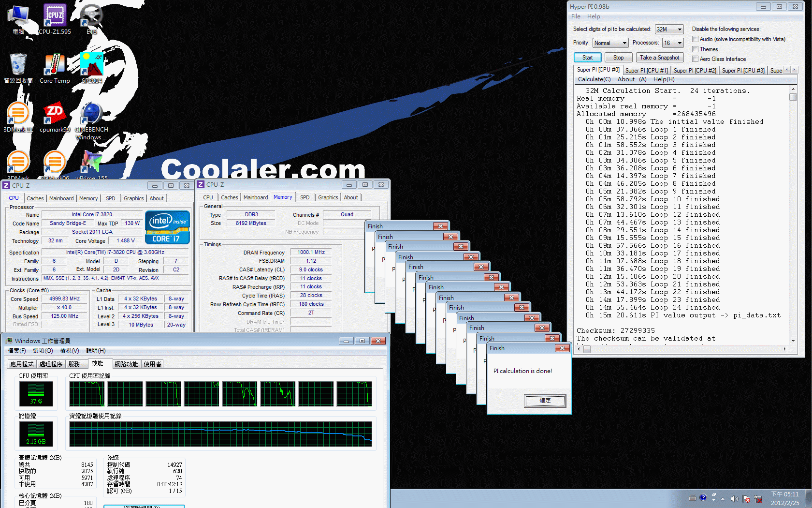The width and height of the screenshot is (812, 508).
Task: Expand the digits of pi dropdown showing 32M
Action: [x=669, y=30]
